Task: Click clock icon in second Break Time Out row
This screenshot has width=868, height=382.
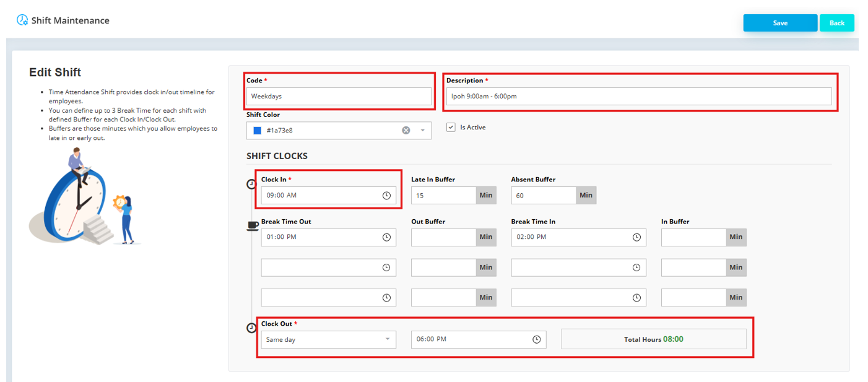Action: (386, 267)
